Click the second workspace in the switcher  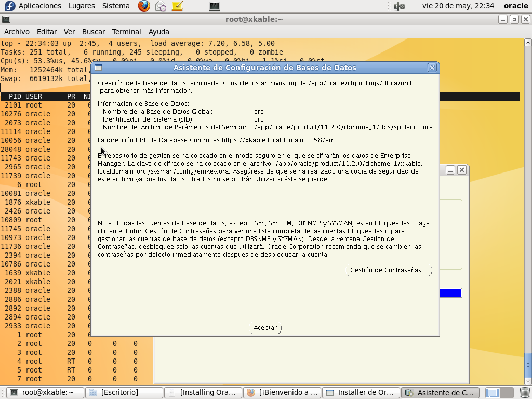coord(507,393)
